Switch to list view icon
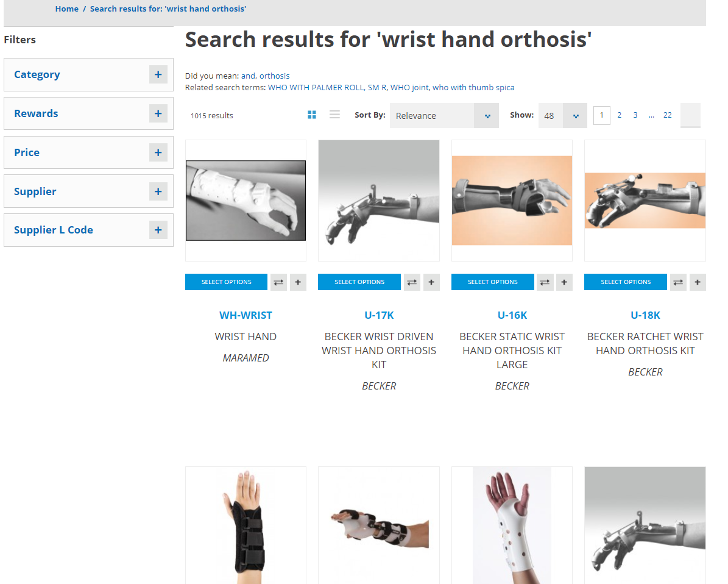 click(x=334, y=115)
